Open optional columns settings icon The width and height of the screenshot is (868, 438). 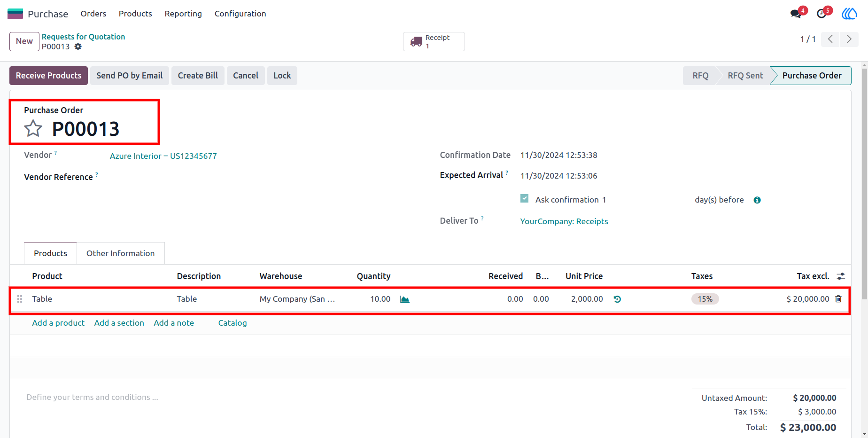[x=841, y=276]
